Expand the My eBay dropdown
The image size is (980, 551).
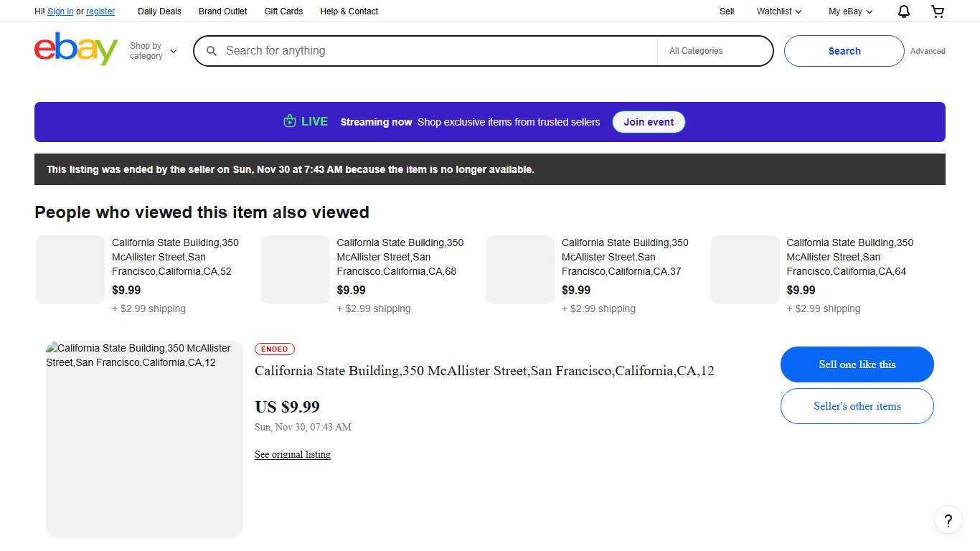[849, 11]
